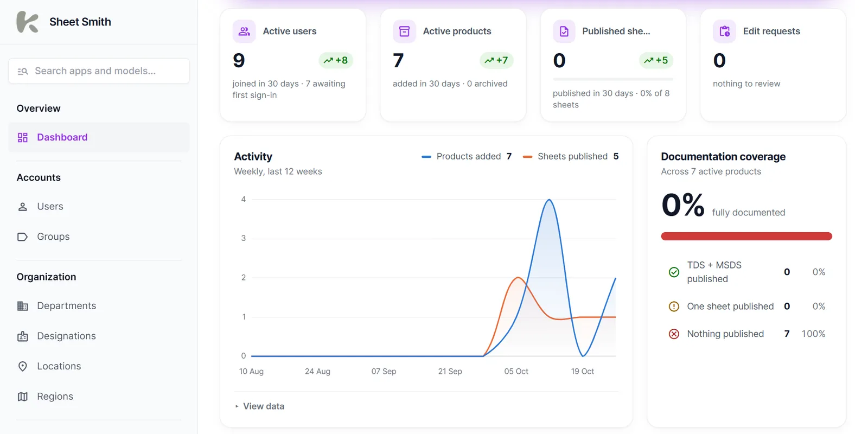Click the Dashboard grid icon
Screen dimensions: 868x434
pyautogui.click(x=23, y=137)
